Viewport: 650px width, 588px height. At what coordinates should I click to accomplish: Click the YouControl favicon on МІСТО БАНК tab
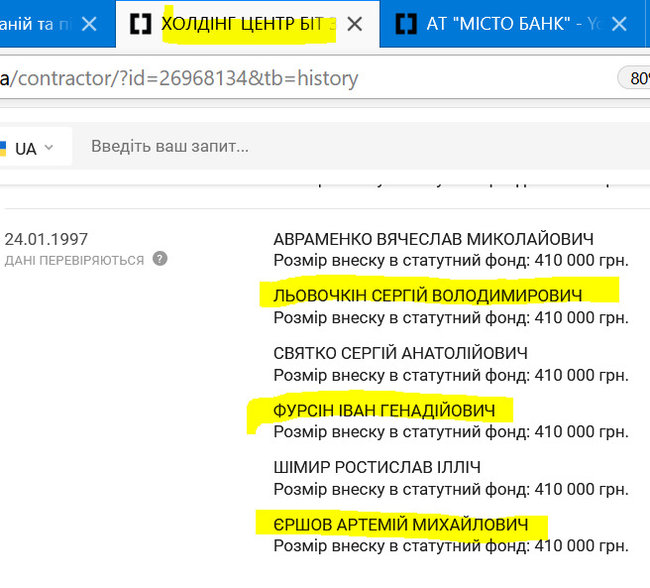(406, 24)
